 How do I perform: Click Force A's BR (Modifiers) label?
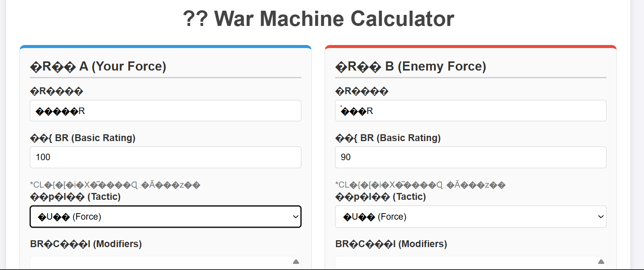click(86, 244)
